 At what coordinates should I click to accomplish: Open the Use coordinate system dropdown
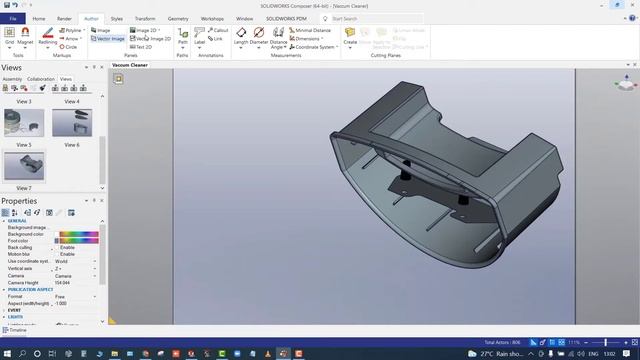95,261
